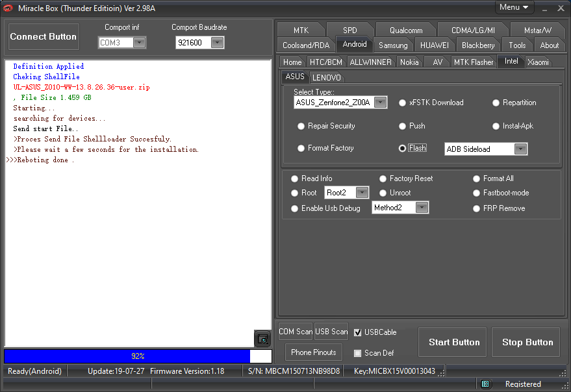Click the COM Scan button
This screenshot has height=392, width=571.
[x=296, y=332]
